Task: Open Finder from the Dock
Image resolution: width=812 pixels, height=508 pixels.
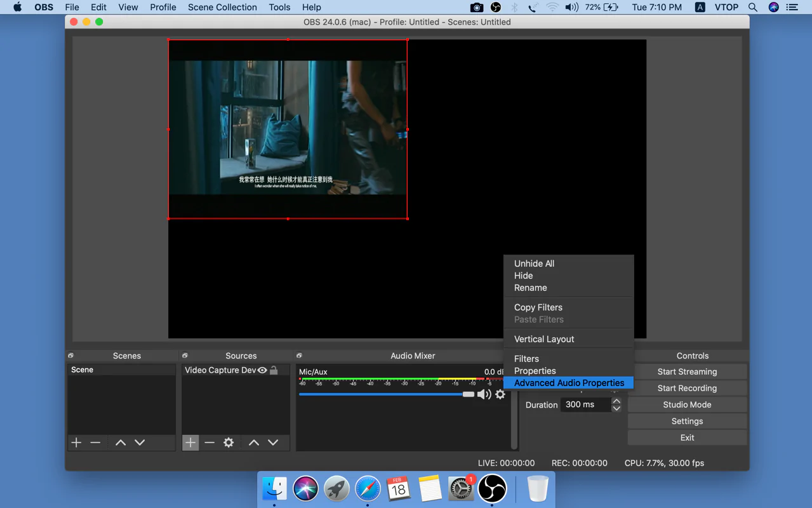Action: pyautogui.click(x=274, y=489)
